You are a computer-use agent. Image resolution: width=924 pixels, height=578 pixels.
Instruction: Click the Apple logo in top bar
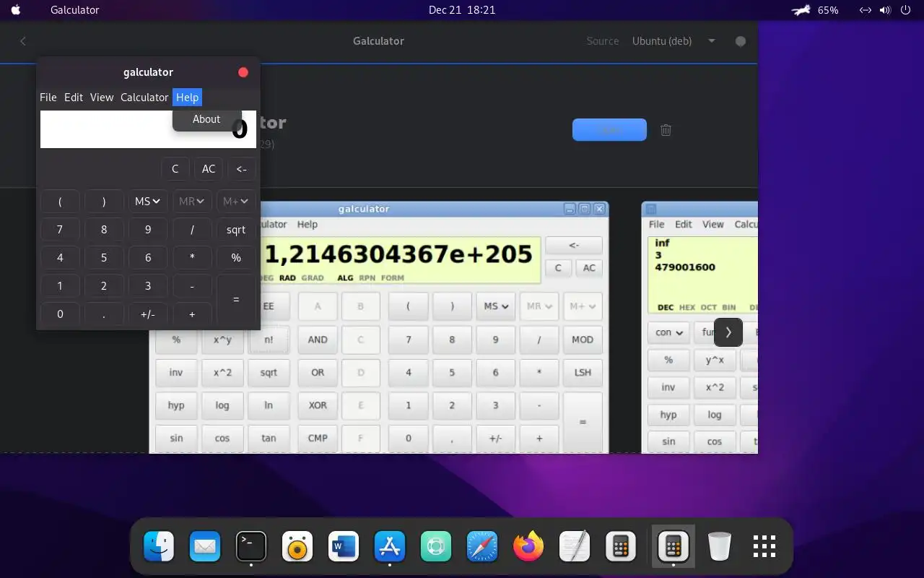tap(16, 10)
